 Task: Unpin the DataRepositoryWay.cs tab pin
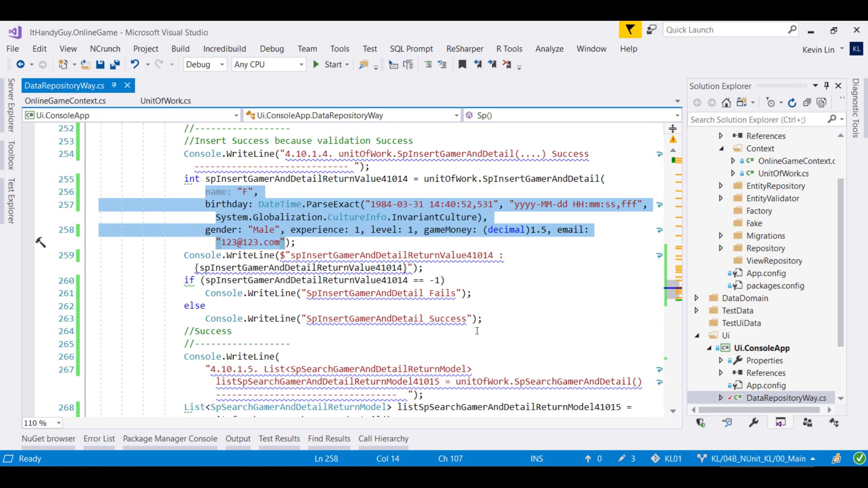[114, 85]
